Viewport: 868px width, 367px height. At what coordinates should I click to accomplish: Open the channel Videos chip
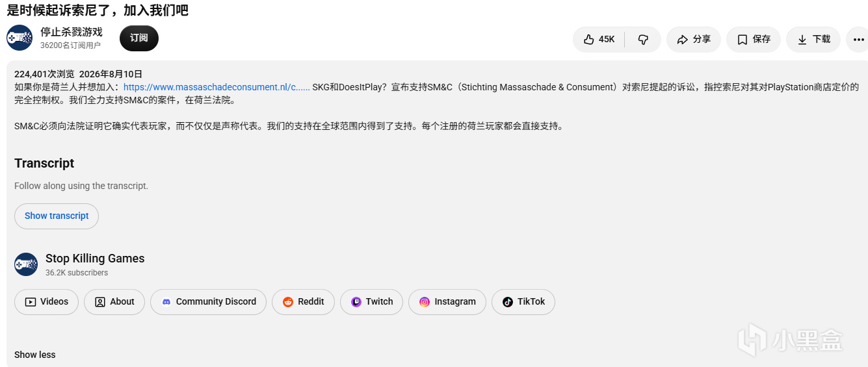pyautogui.click(x=47, y=302)
